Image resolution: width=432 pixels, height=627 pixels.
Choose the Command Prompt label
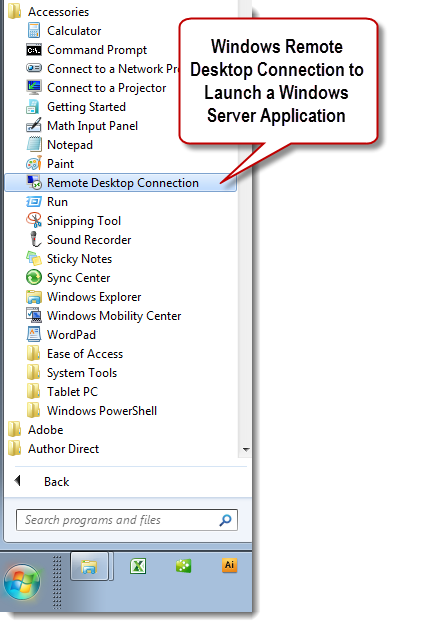(97, 50)
